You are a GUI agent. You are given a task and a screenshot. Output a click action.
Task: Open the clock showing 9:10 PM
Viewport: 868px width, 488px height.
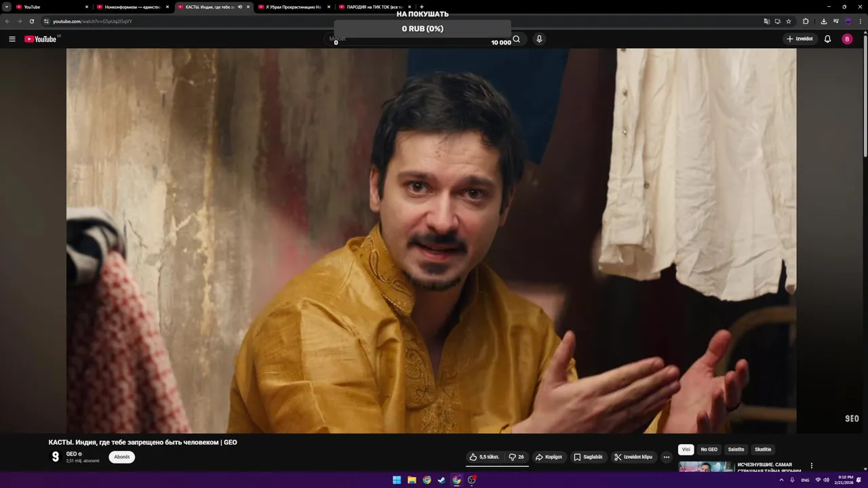pyautogui.click(x=845, y=480)
